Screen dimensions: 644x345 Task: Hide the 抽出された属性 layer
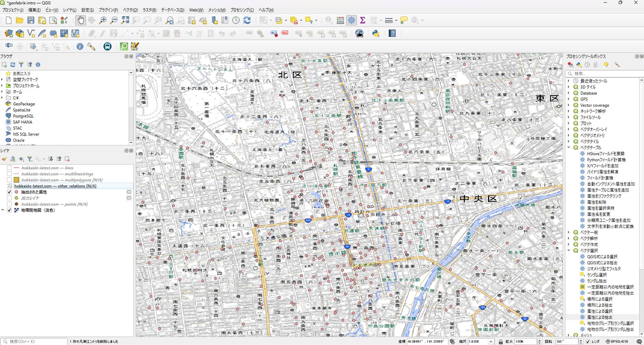click(x=9, y=192)
